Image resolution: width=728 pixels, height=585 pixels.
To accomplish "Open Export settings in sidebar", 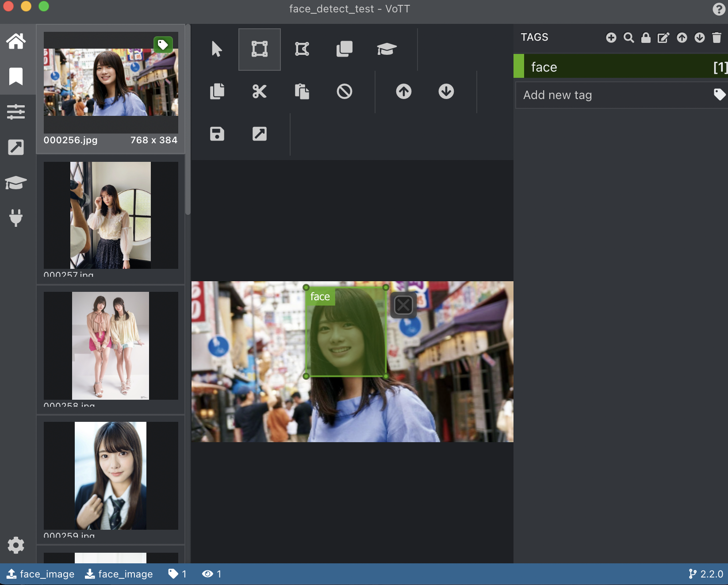I will (16, 147).
